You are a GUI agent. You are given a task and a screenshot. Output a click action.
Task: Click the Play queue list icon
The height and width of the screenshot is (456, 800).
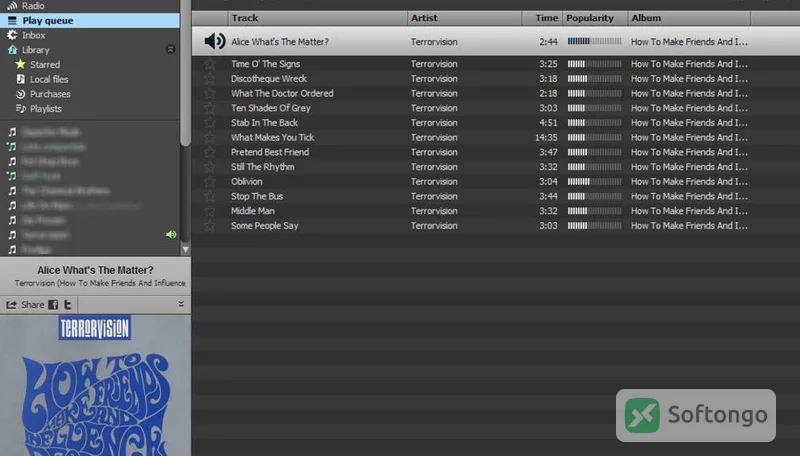[x=12, y=20]
